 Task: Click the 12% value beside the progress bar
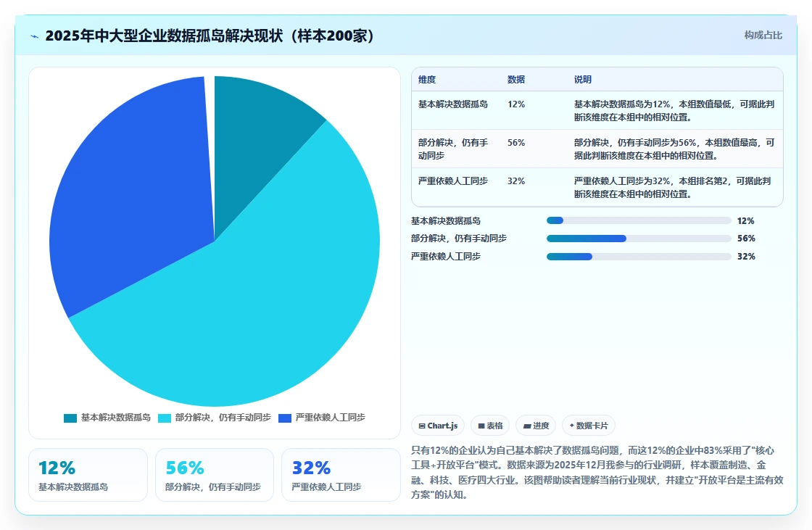coord(746,220)
